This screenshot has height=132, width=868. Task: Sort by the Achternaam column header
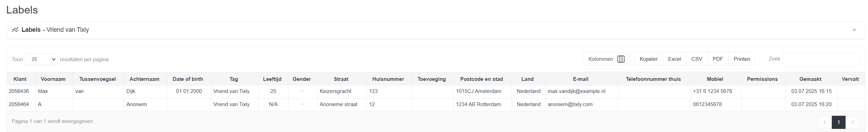(145, 79)
